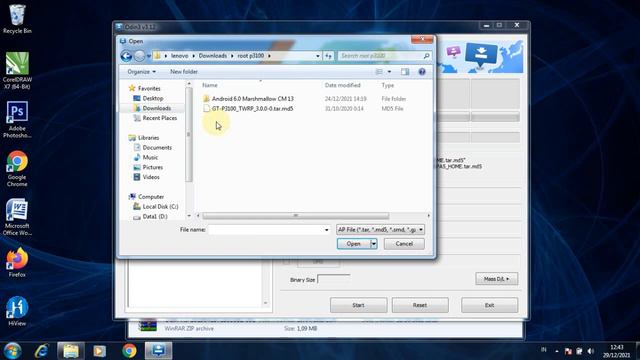Open Google Chrome desktop shortcut

point(17,169)
